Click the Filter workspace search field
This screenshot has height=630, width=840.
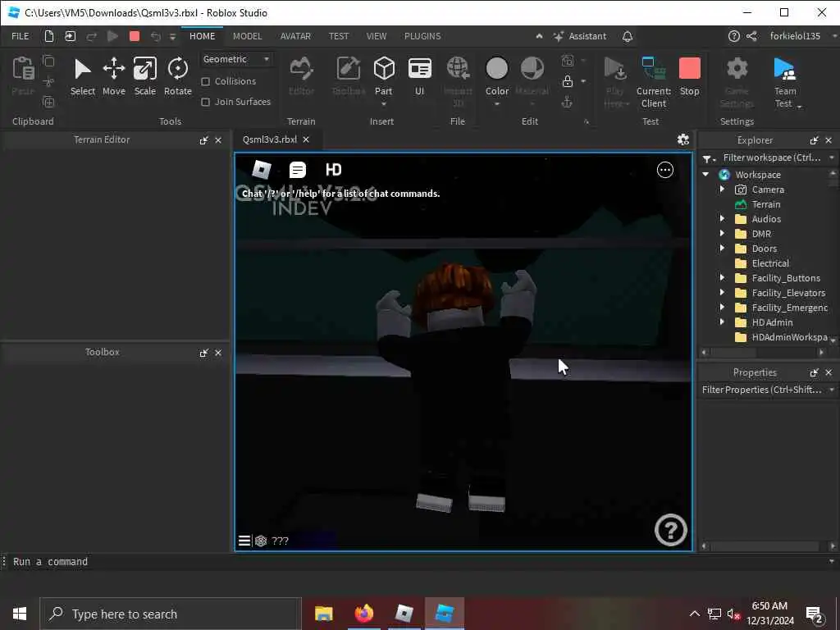coord(771,157)
